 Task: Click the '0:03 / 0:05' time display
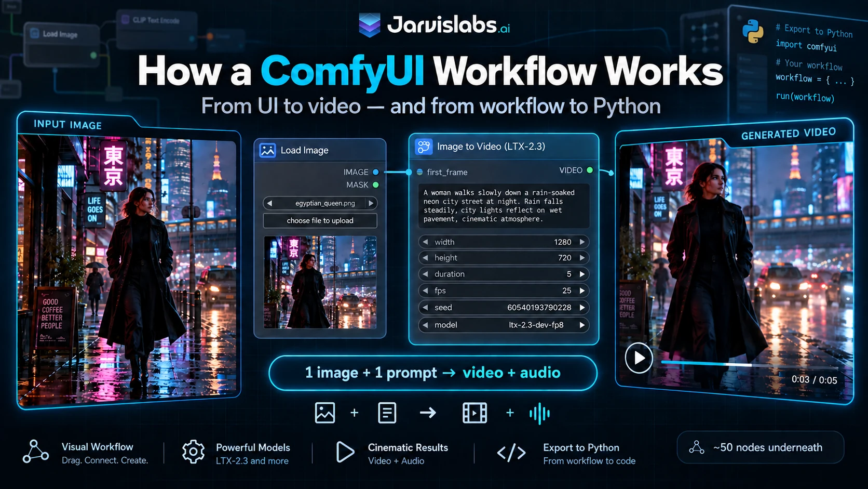(x=814, y=380)
